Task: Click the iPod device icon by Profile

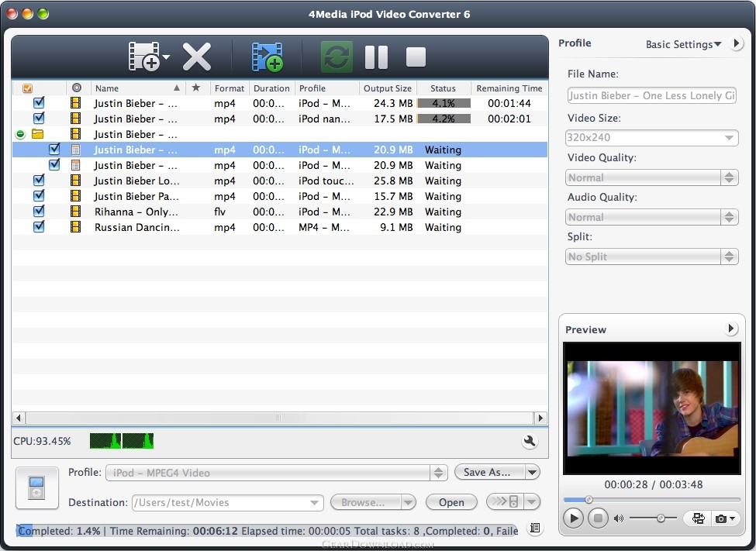Action: tap(37, 488)
